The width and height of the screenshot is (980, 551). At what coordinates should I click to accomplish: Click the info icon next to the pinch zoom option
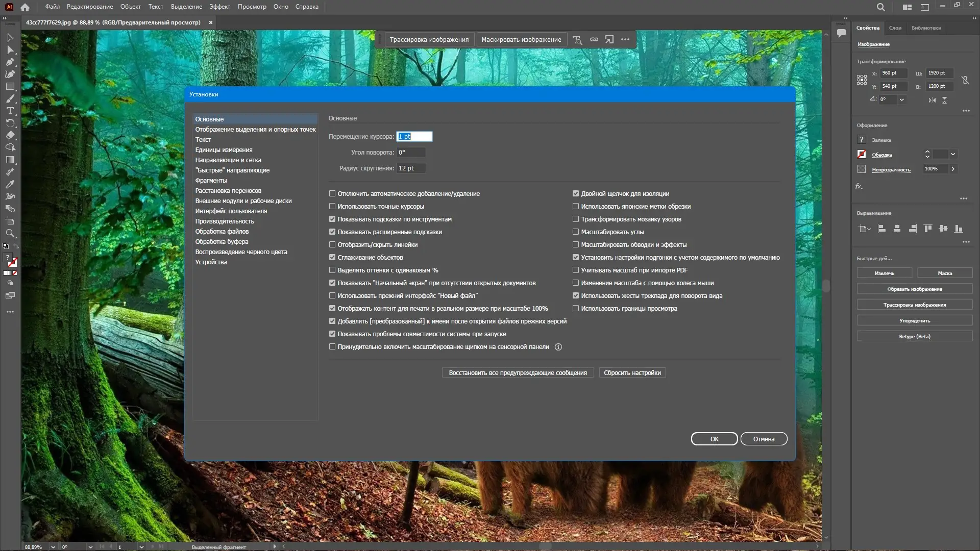558,347
